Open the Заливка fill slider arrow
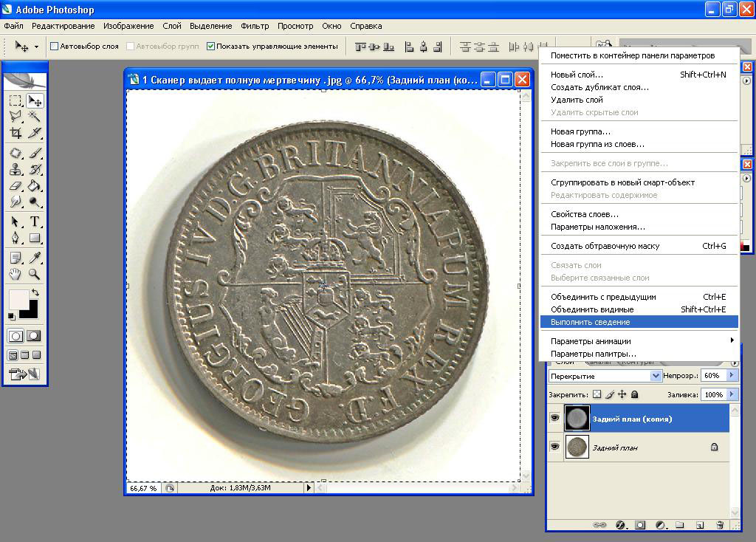The height and width of the screenshot is (542, 756). coord(732,394)
